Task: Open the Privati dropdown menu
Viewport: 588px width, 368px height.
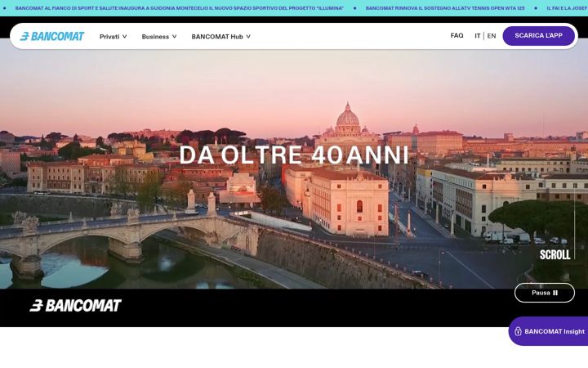Action: [x=114, y=37]
